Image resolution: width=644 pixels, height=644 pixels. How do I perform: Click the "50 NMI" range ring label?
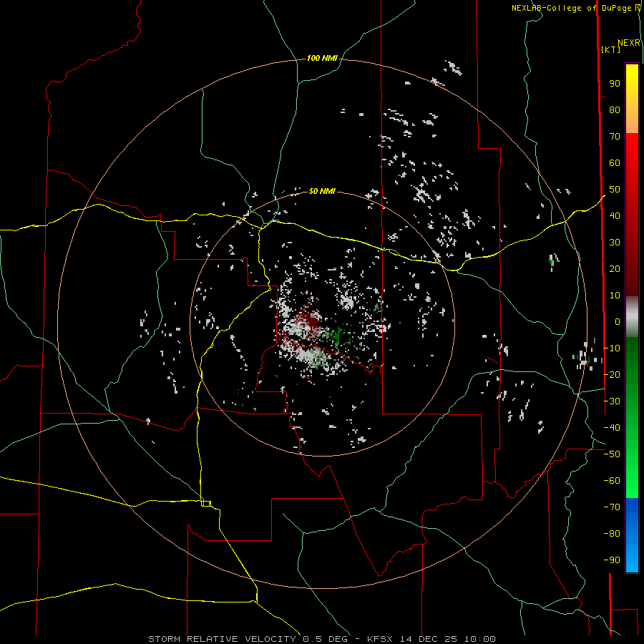click(322, 191)
